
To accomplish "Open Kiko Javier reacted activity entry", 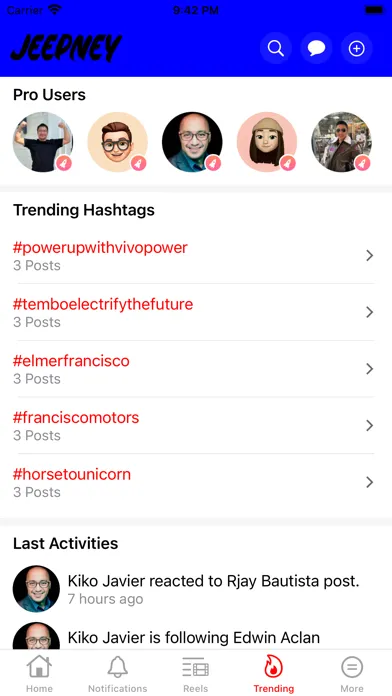I will pyautogui.click(x=196, y=589).
